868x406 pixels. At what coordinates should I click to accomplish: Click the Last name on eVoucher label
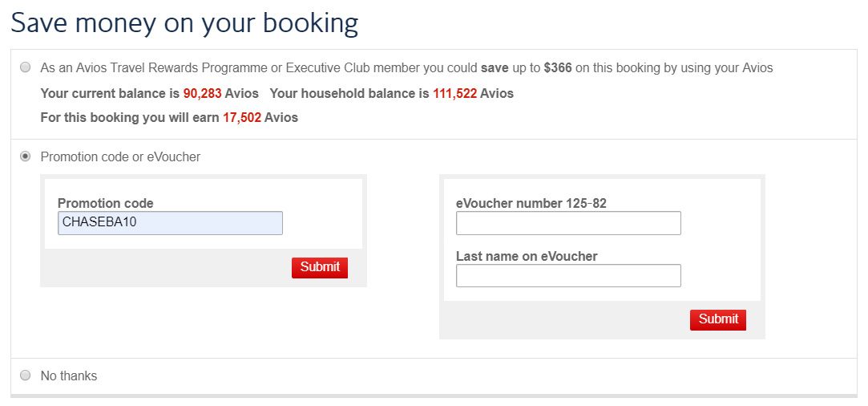click(x=527, y=257)
